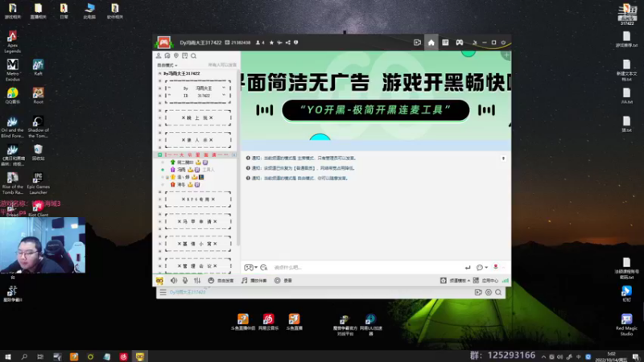Click the scroll-to-top arrow in chat area
Screen dimensions: 644x362
click(x=503, y=158)
